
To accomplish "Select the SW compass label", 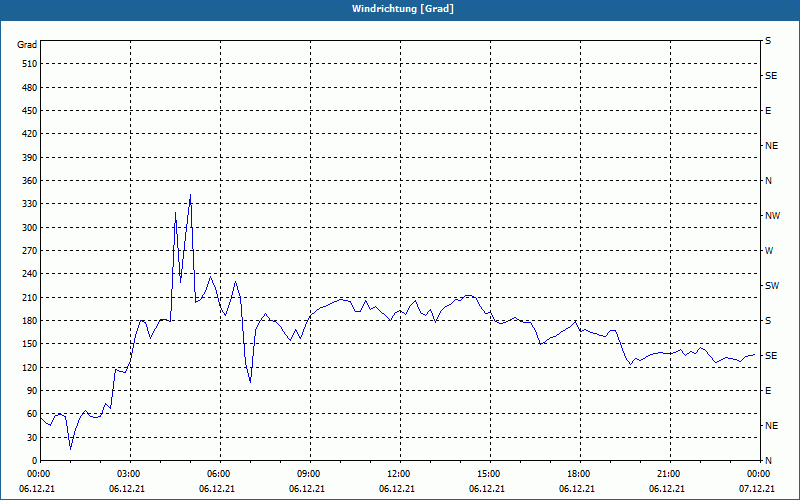I will [x=772, y=286].
